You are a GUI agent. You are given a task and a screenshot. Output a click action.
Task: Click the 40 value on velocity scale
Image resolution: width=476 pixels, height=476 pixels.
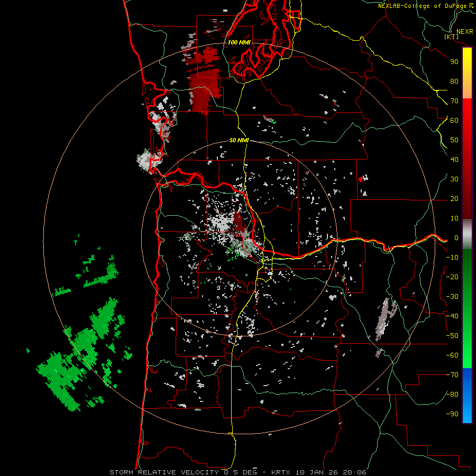click(454, 160)
